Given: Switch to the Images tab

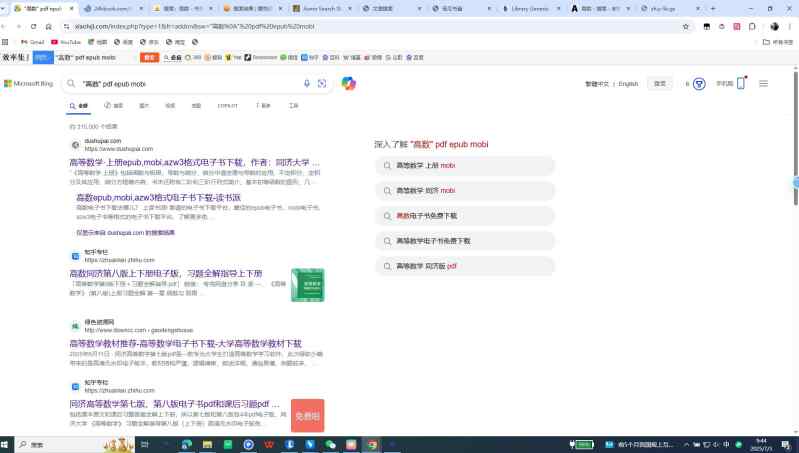Looking at the screenshot, I should coord(144,105).
